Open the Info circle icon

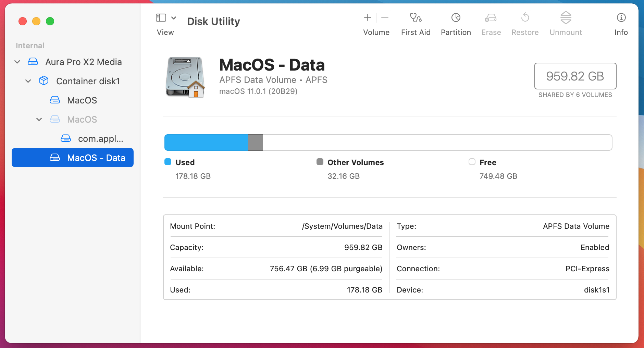click(621, 17)
